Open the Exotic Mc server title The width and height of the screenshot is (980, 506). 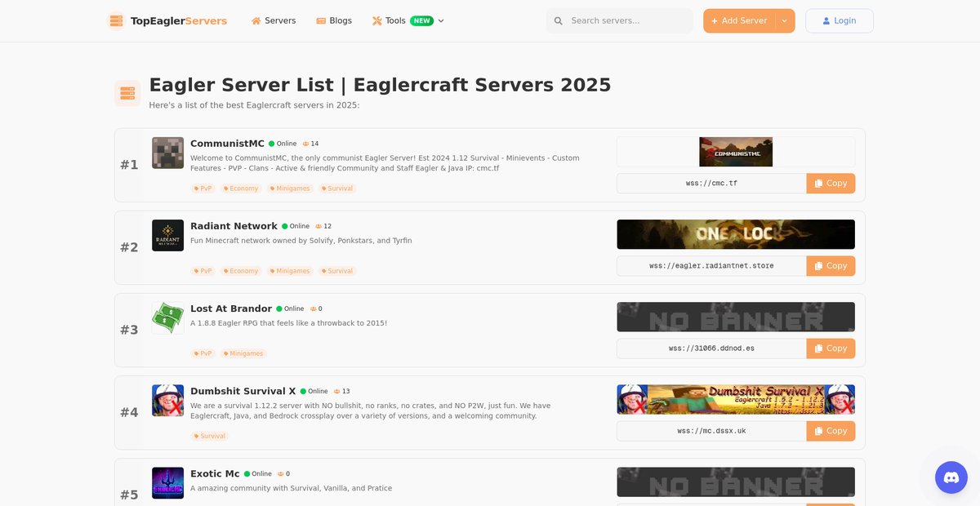(215, 473)
